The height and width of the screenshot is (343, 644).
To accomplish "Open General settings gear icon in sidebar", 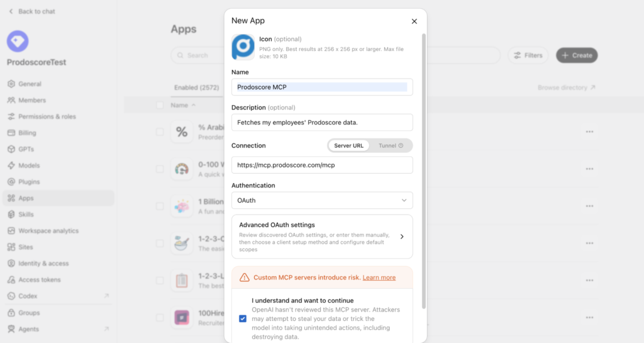I will pos(11,84).
